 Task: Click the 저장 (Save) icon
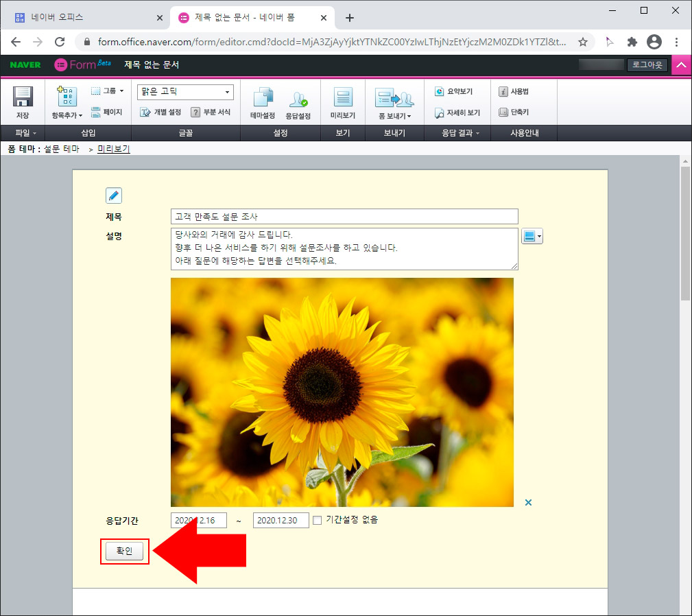coord(23,99)
